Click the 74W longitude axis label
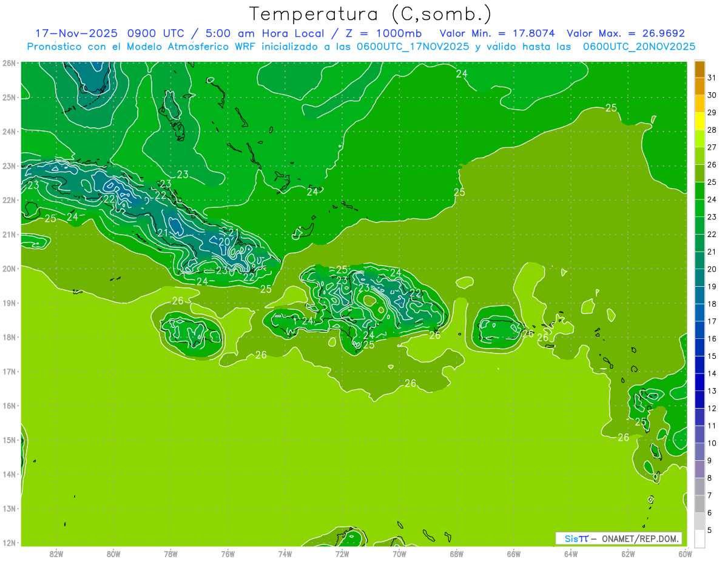This screenshot has width=728, height=562. tap(285, 554)
